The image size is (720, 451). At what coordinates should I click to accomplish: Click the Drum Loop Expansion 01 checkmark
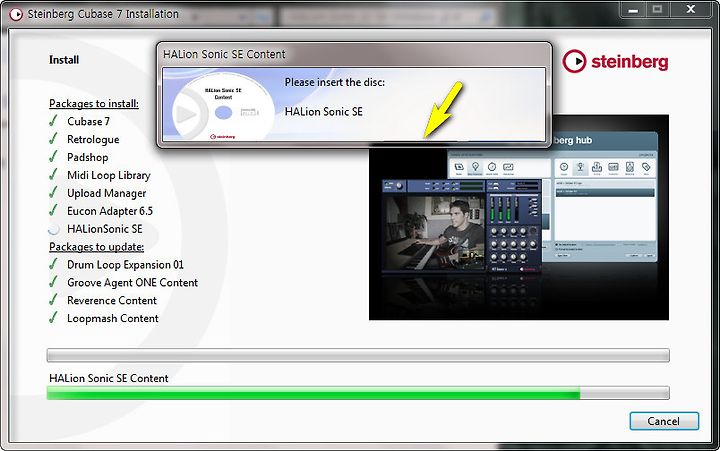(53, 264)
